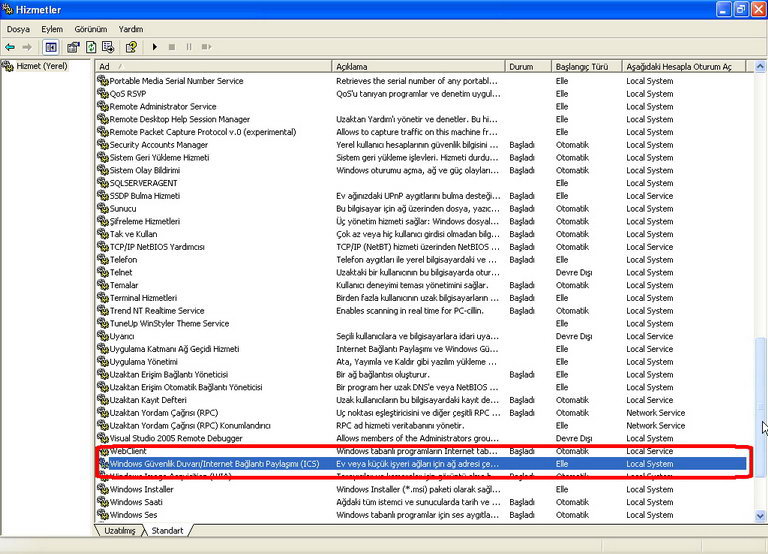
Task: Switch to the Standart tab
Action: coord(167,530)
